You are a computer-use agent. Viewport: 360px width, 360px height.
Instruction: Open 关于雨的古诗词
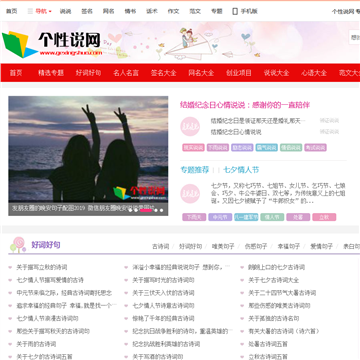click(x=36, y=344)
